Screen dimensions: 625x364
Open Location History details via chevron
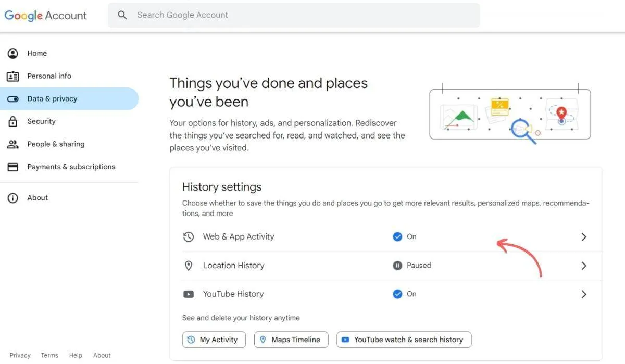tap(584, 265)
